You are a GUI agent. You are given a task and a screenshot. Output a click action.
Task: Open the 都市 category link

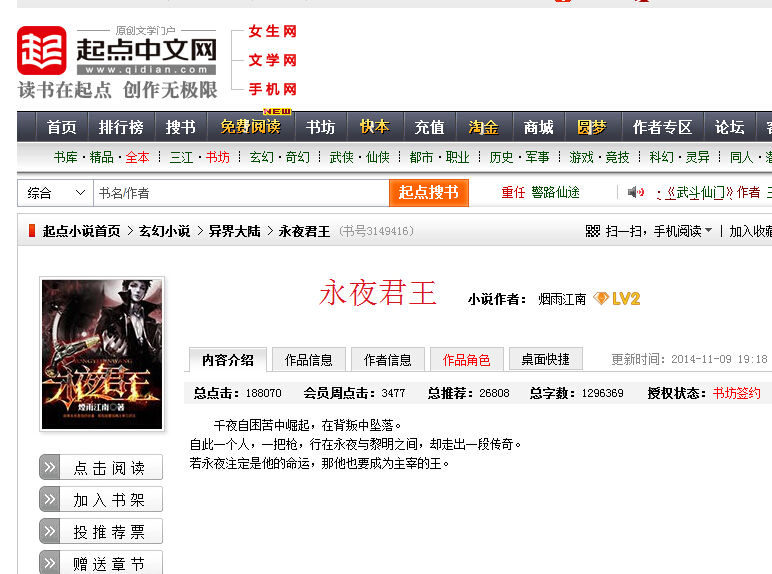(421, 157)
